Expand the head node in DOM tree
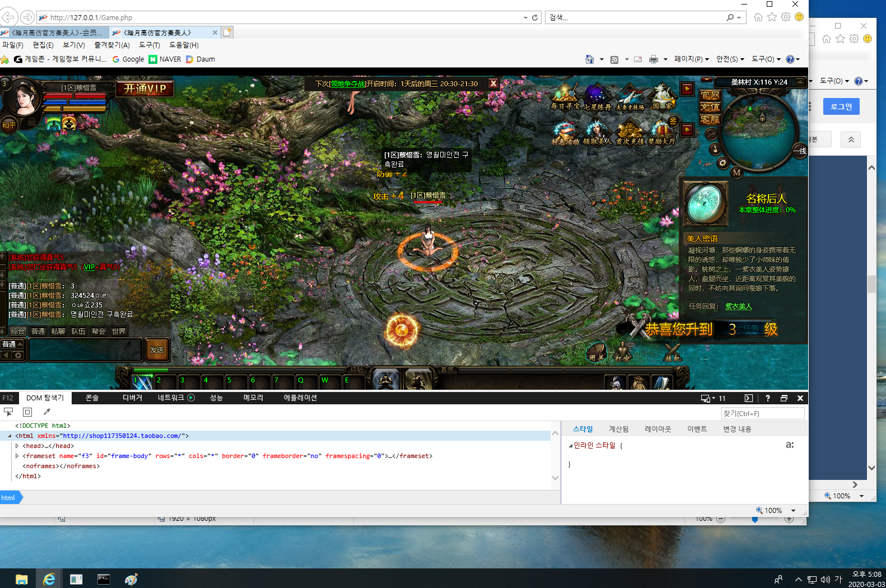The image size is (886, 588). (x=17, y=446)
